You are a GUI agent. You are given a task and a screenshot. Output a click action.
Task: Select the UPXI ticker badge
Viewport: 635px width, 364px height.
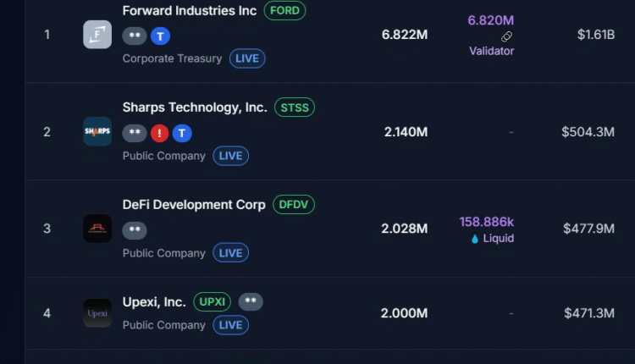click(212, 301)
